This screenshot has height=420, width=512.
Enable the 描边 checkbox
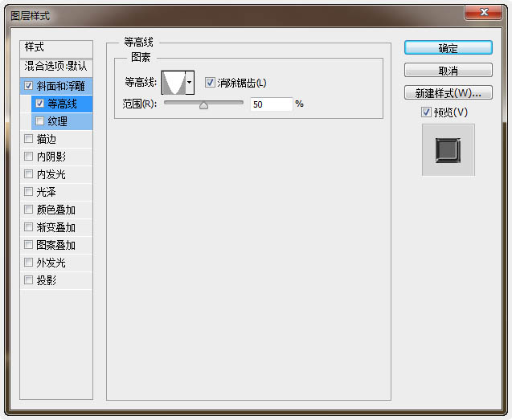(x=28, y=139)
